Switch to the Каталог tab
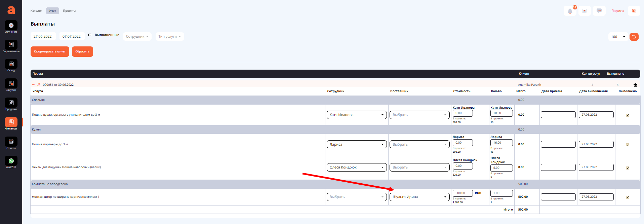Viewport: 644px width, 224px height. pos(36,11)
